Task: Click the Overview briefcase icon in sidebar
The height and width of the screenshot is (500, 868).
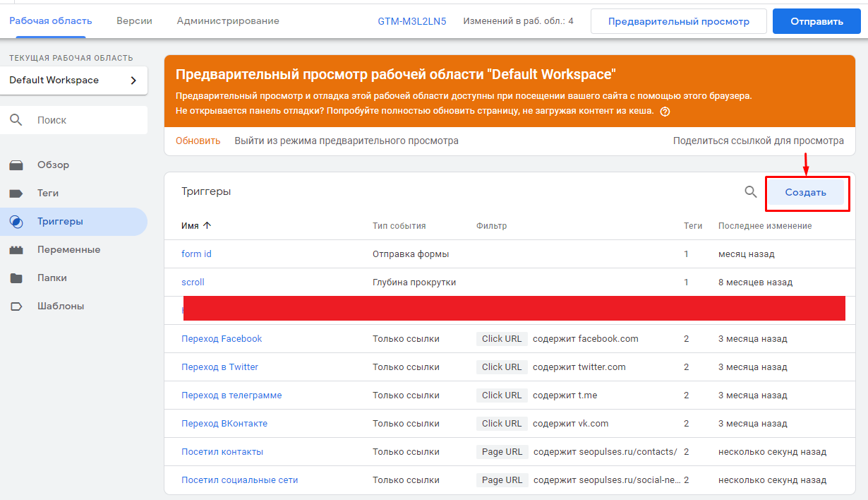Action: (x=16, y=165)
